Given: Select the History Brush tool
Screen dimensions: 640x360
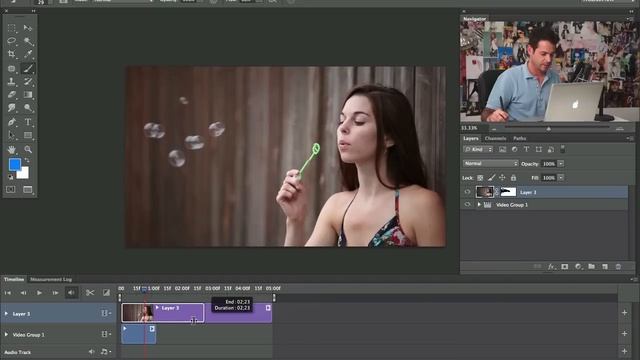Looking at the screenshot, I should coord(28,82).
